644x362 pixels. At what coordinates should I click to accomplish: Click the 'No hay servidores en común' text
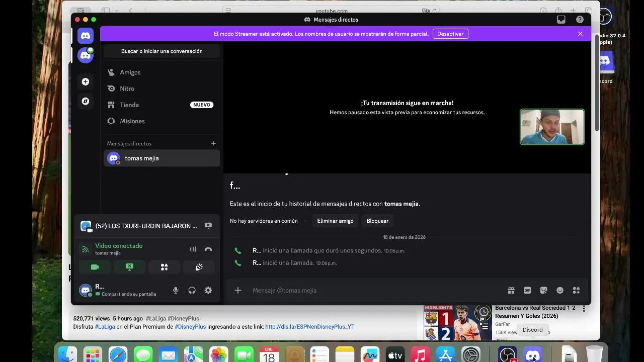pyautogui.click(x=264, y=221)
